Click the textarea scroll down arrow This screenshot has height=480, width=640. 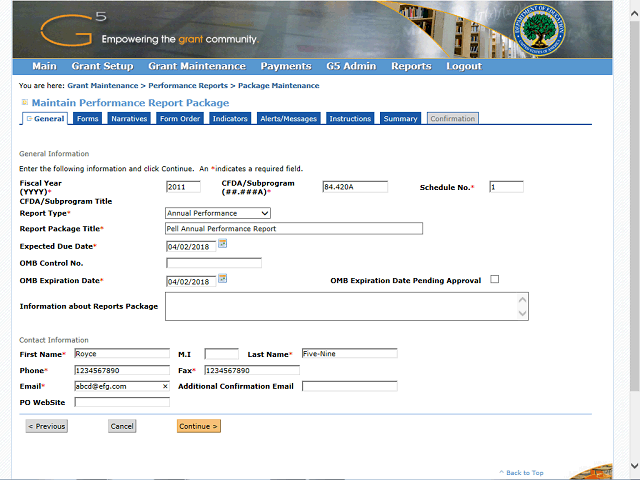pos(522,313)
